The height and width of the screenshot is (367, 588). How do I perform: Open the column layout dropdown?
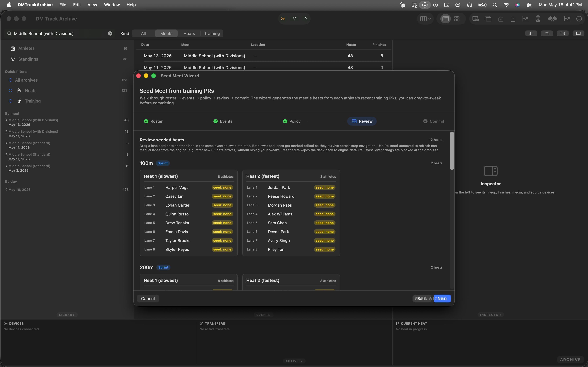click(x=425, y=19)
